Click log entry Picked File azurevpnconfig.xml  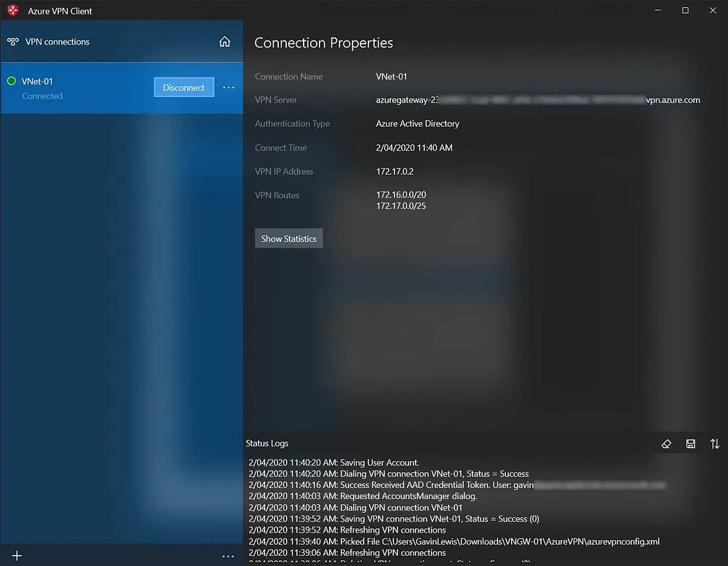[454, 541]
